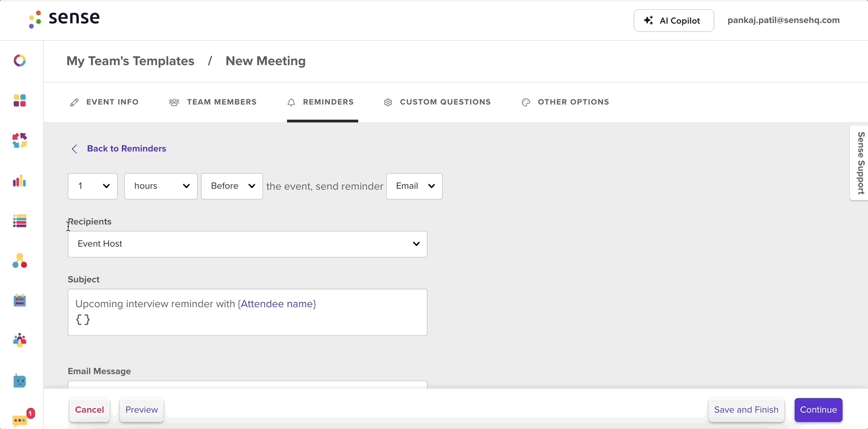Go to My Team's Templates breadcrumb
868x429 pixels.
pos(130,61)
